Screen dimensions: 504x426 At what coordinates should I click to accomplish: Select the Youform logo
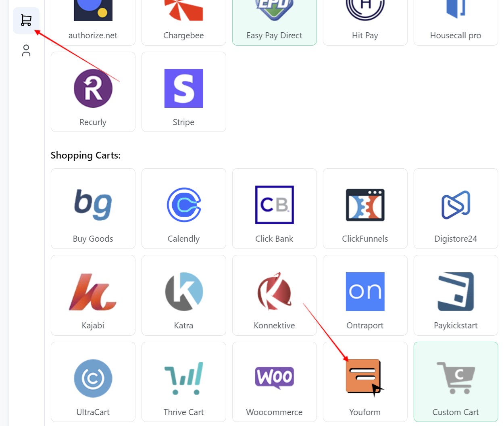point(364,377)
